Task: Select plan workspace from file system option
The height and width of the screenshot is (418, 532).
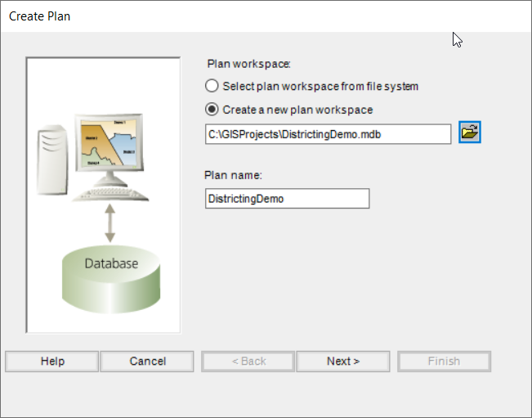Action: tap(212, 86)
